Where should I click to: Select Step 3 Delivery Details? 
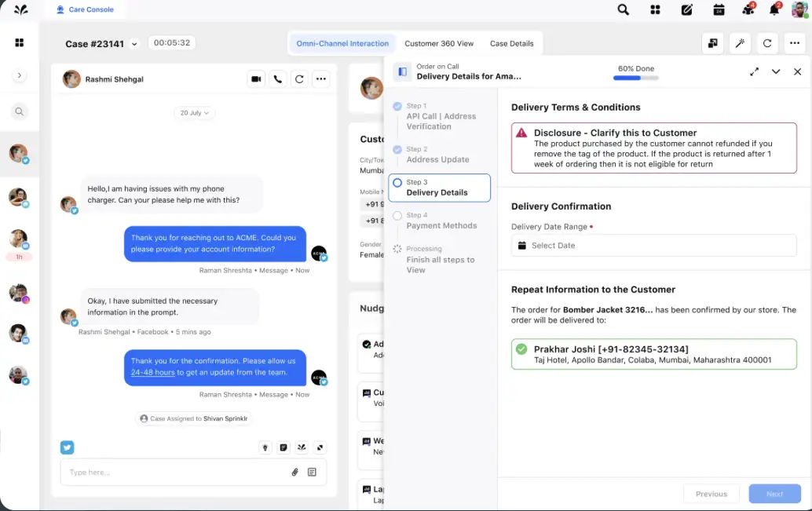pyautogui.click(x=440, y=188)
